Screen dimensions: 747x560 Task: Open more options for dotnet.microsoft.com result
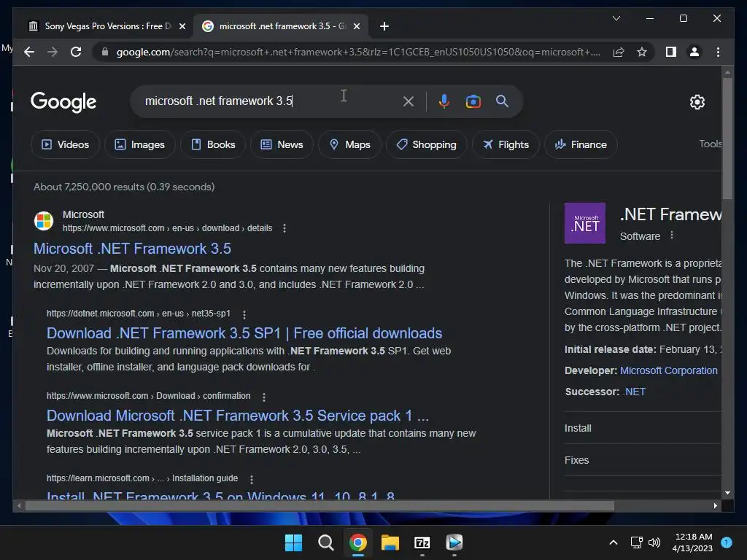pos(244,314)
